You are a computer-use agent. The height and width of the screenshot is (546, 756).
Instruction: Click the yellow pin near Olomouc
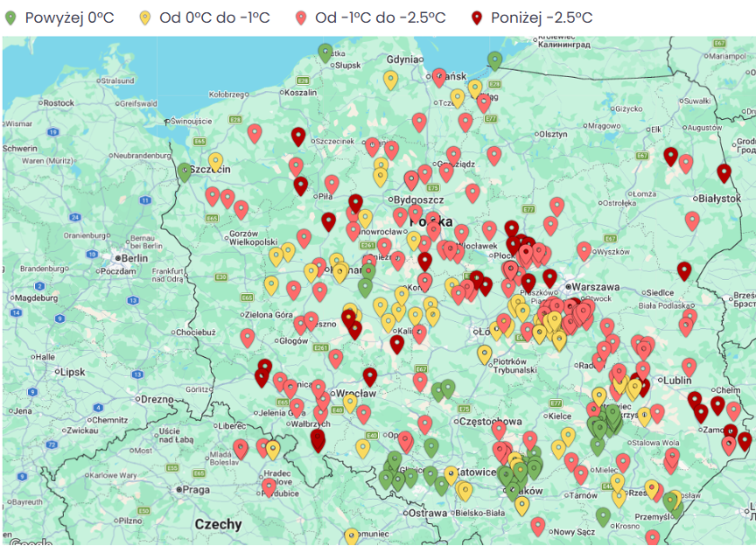351,535
